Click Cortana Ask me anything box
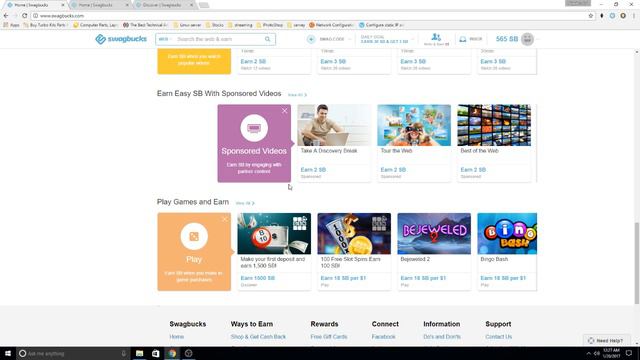 click(x=72, y=353)
